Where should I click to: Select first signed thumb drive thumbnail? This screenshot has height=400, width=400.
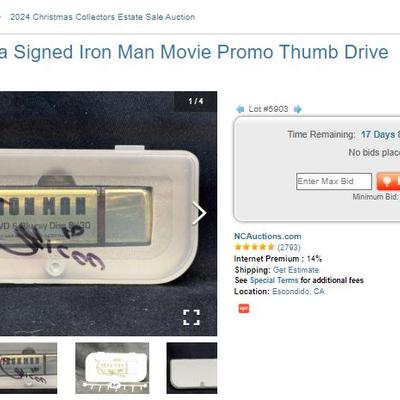28,368
